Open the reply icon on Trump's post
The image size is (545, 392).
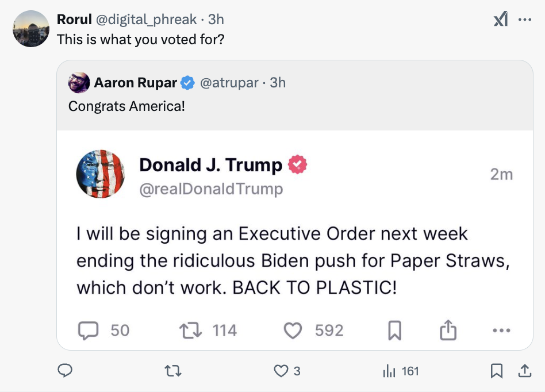(89, 330)
